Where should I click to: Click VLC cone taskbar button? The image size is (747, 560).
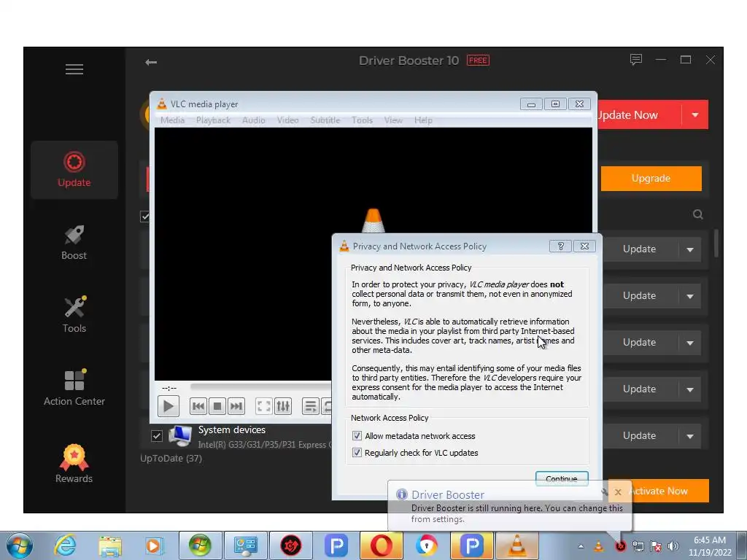coord(517,545)
